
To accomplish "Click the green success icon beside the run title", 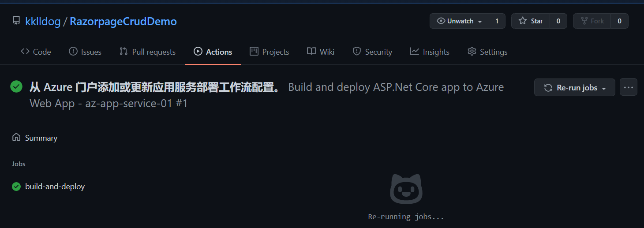I will (16, 86).
